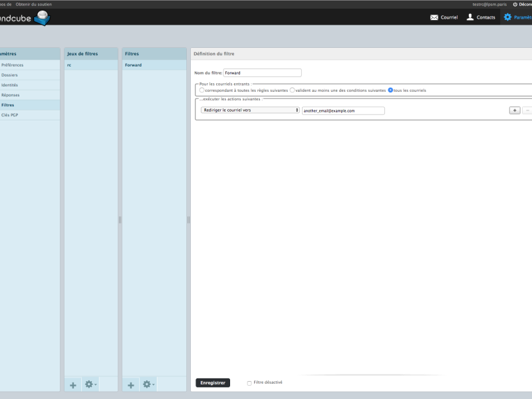The image size is (532, 399).
Task: Expand 'Rediriger le courriel vers' action dropdown
Action: [x=250, y=110]
